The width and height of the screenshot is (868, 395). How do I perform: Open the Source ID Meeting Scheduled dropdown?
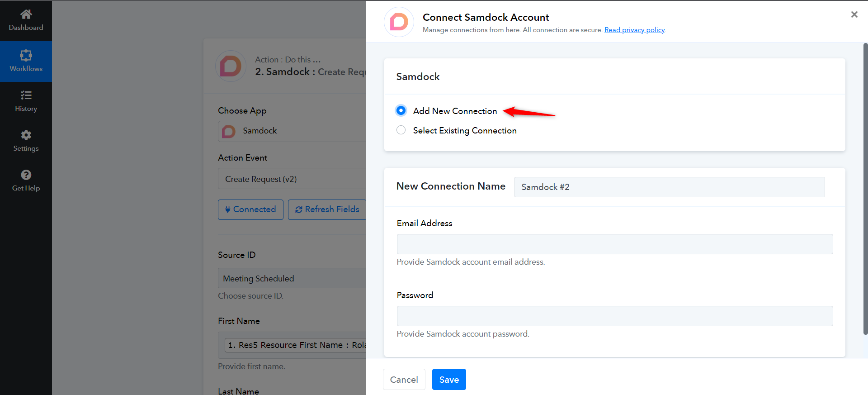pos(292,278)
